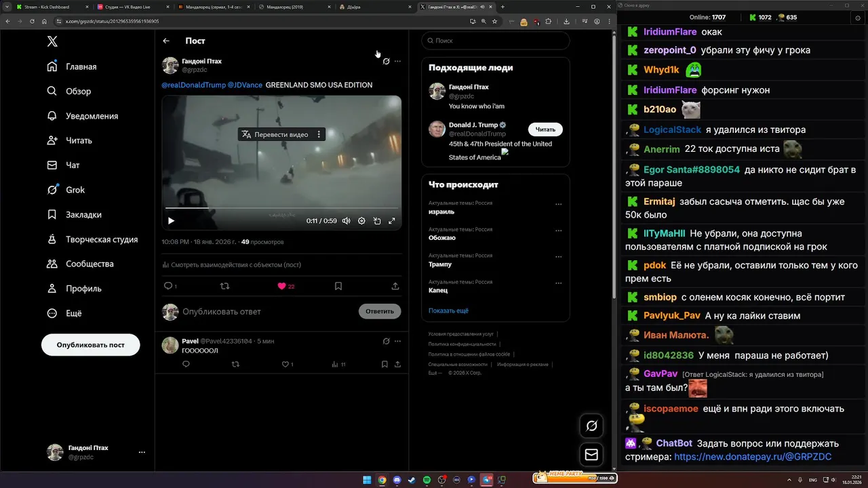This screenshot has height=488, width=868.
Task: Click Перевести видео on the video
Action: tap(275, 134)
